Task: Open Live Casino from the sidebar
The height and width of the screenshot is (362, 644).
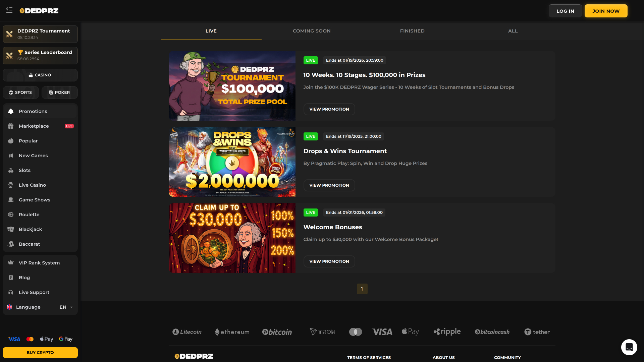Action: [x=32, y=185]
